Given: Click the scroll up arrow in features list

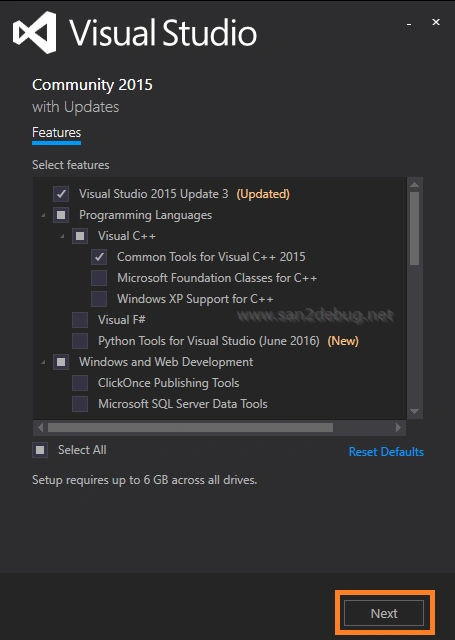Looking at the screenshot, I should click(x=415, y=184).
